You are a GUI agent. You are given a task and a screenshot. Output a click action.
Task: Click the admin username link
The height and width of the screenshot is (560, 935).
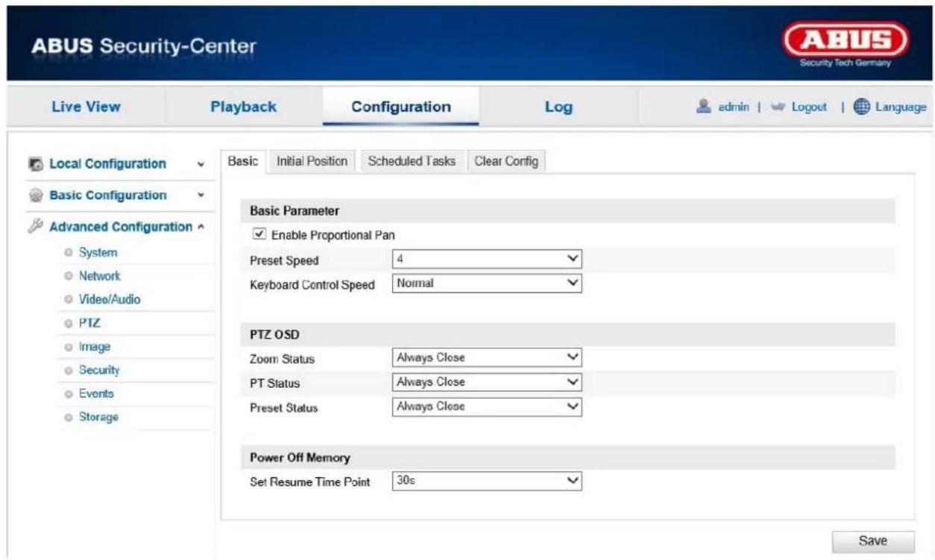pyautogui.click(x=732, y=107)
